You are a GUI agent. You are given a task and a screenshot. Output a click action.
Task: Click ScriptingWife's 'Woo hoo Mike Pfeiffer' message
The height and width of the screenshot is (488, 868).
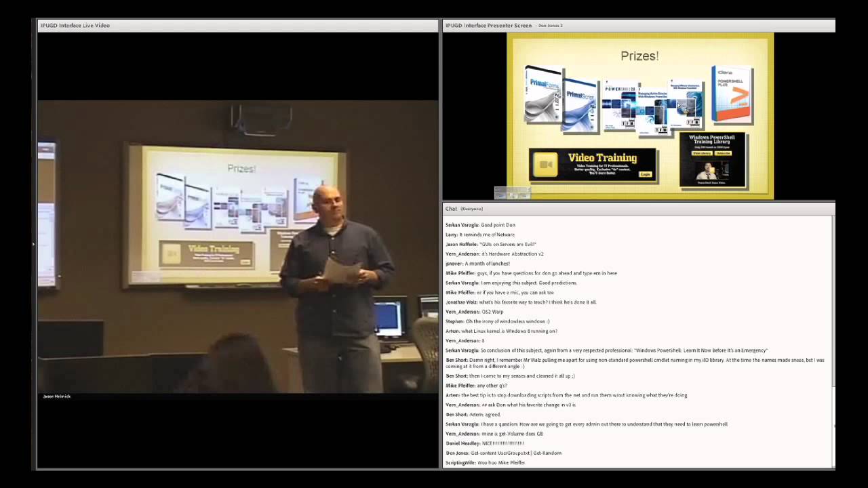coord(486,463)
